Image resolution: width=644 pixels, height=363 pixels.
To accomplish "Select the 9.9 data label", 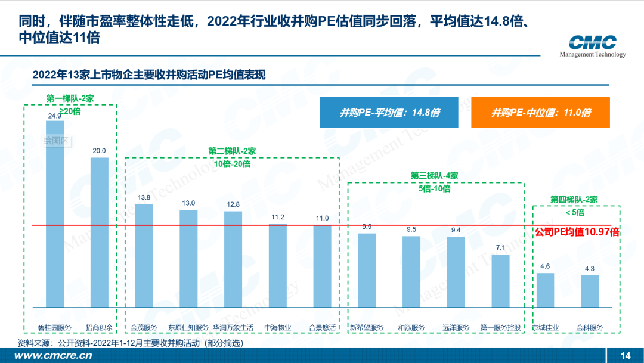I will click(367, 227).
